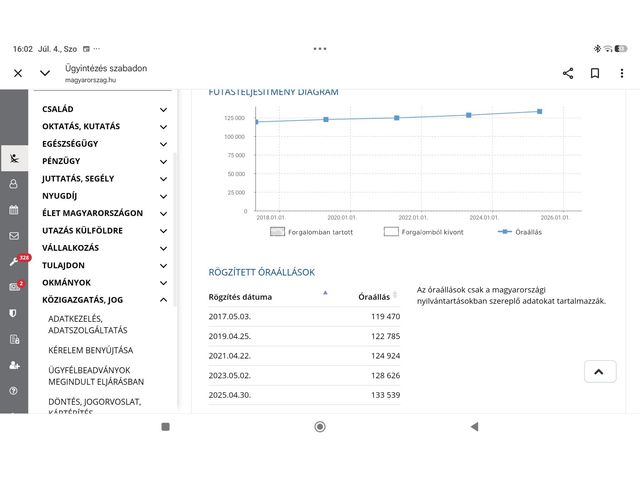
Task: Select the PÉNZÜGY menu label
Action: pyautogui.click(x=61, y=161)
